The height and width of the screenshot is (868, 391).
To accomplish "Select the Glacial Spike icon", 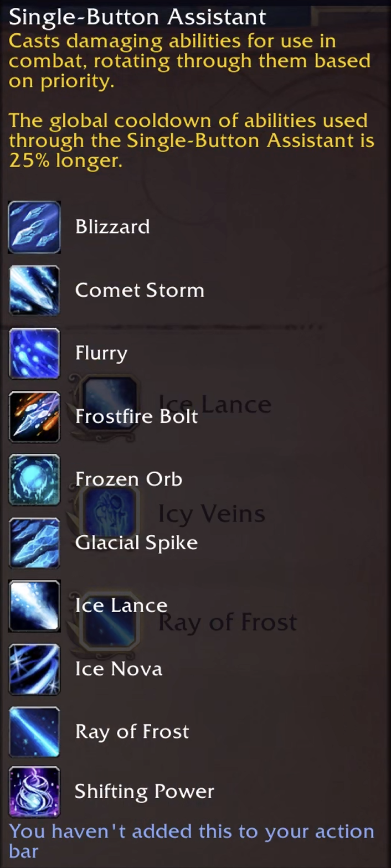I will click(x=34, y=543).
